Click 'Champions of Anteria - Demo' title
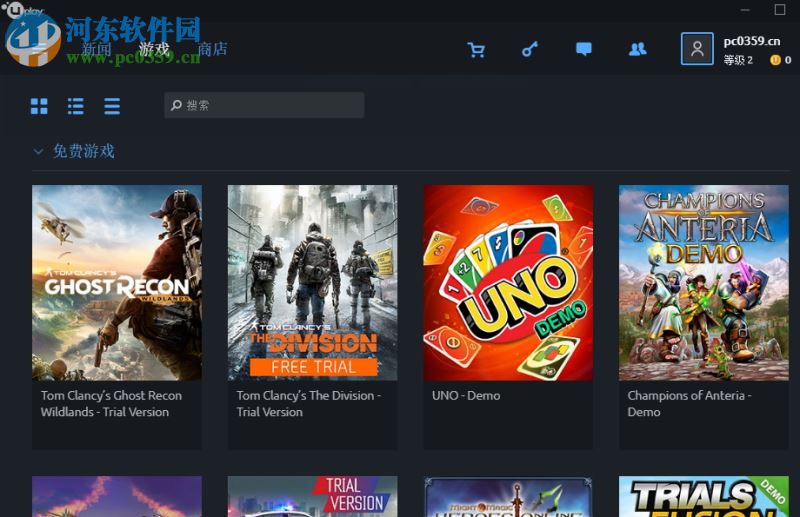The width and height of the screenshot is (800, 517). pyautogui.click(x=689, y=404)
